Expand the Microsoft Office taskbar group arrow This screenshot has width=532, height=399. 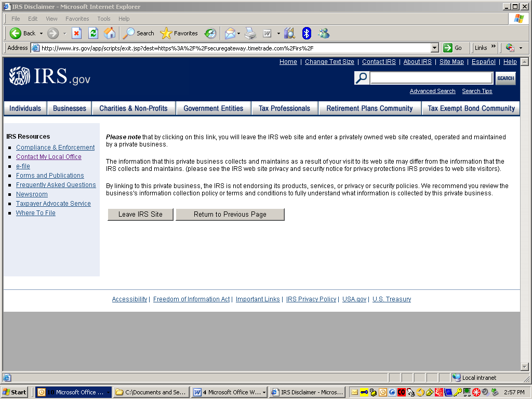(x=108, y=392)
